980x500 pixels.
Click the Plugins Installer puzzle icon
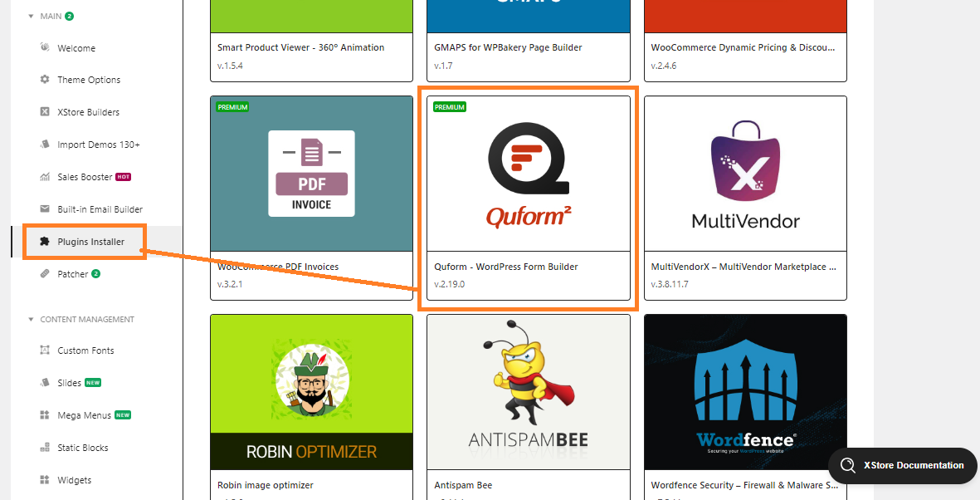(44, 242)
